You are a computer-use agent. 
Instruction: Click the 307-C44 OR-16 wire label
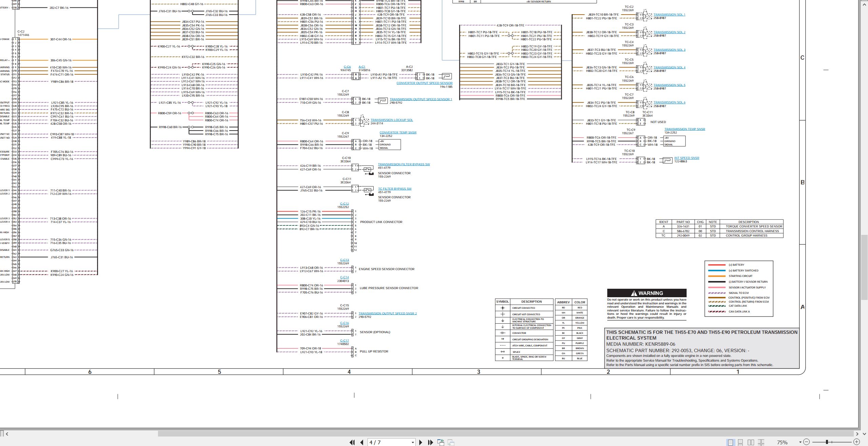(x=61, y=39)
